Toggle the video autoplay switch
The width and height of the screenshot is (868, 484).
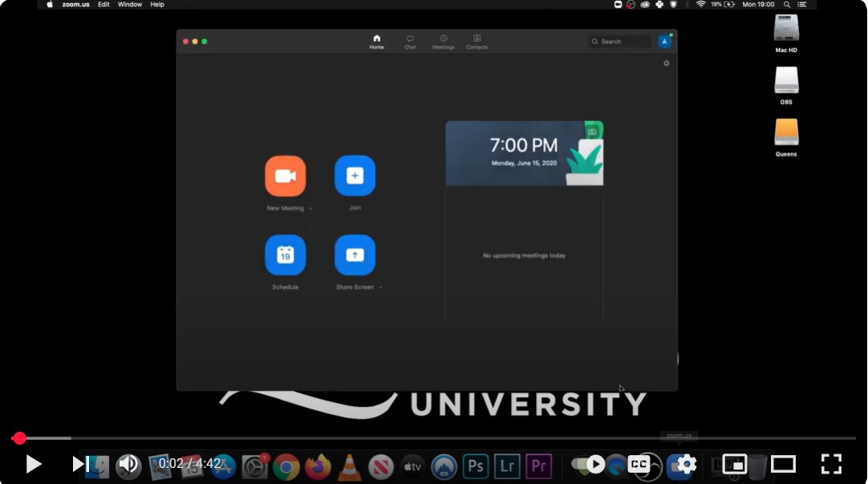click(x=589, y=464)
